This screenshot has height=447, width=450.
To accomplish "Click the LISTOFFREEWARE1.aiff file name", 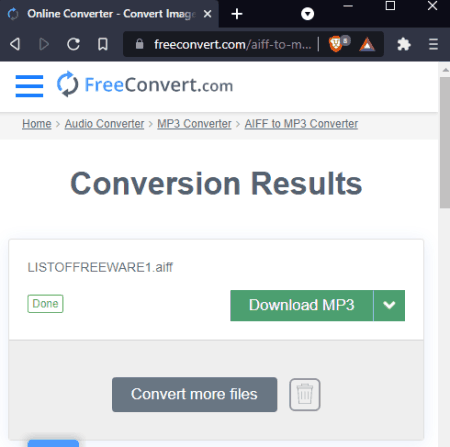I will pyautogui.click(x=100, y=267).
